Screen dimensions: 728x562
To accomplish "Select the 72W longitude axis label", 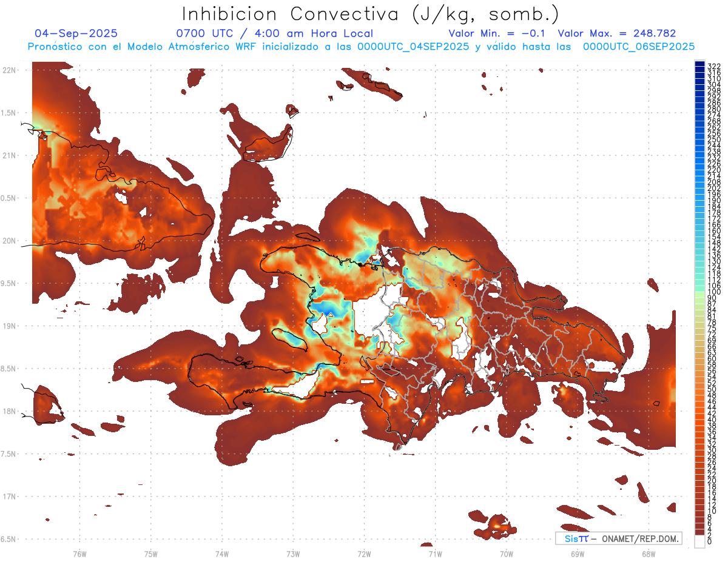I will point(364,554).
